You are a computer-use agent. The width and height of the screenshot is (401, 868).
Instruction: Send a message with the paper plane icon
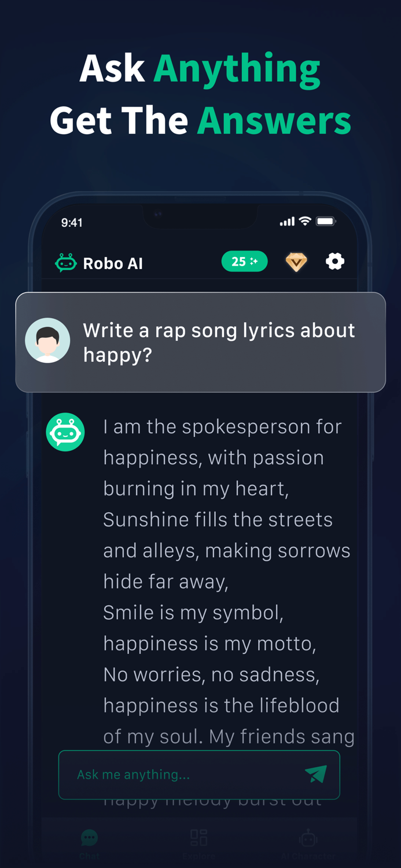pyautogui.click(x=315, y=774)
